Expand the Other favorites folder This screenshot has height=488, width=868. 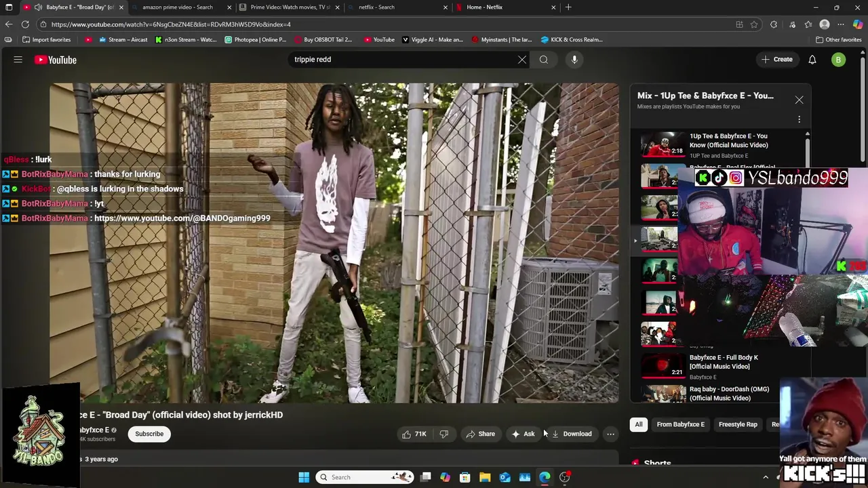click(838, 40)
